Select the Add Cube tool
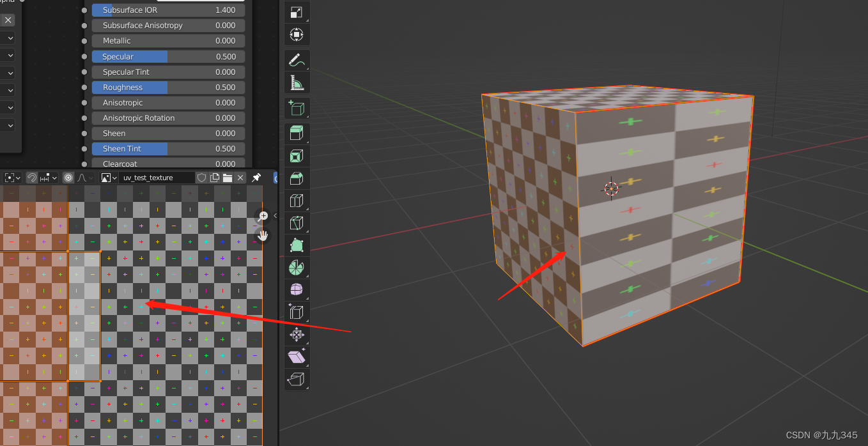 coord(297,109)
